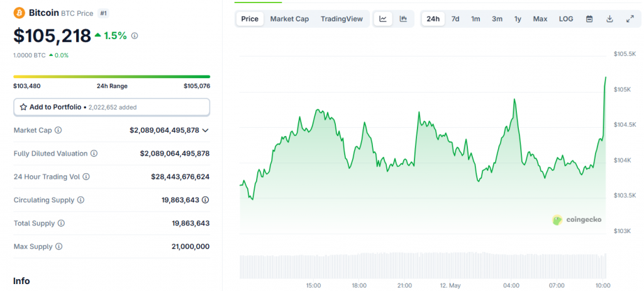Click the $28,443,676,624 trading volume value
This screenshot has width=644, height=291.
[180, 176]
